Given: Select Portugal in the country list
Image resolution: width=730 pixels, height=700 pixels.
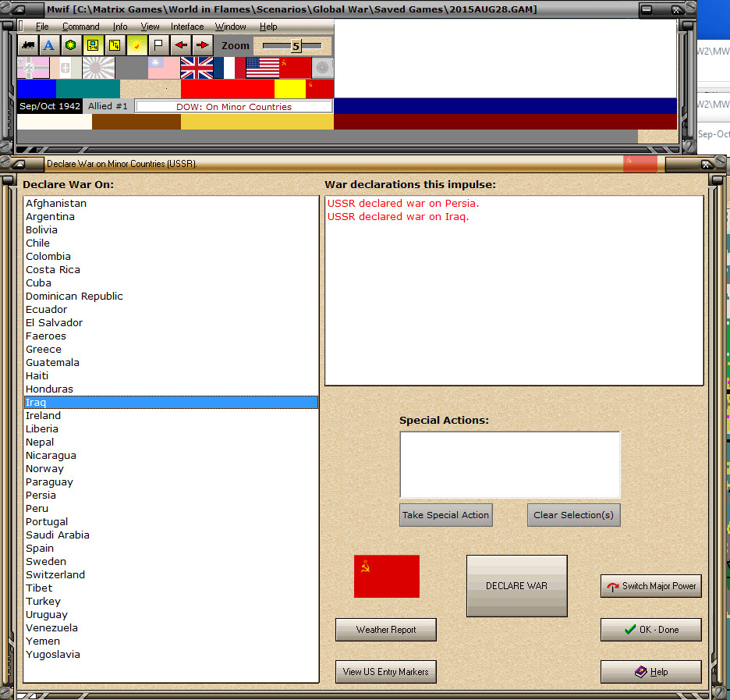Looking at the screenshot, I should (171, 521).
